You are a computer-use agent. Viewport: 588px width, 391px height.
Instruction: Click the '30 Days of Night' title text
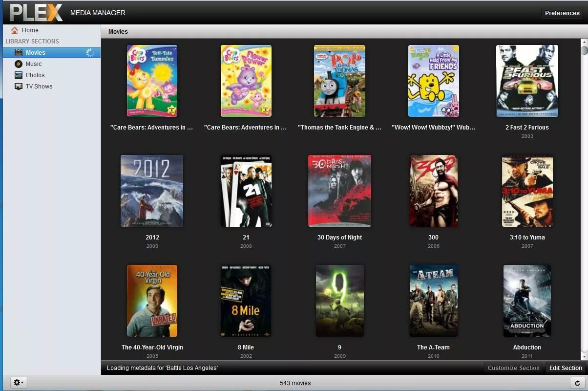point(339,238)
